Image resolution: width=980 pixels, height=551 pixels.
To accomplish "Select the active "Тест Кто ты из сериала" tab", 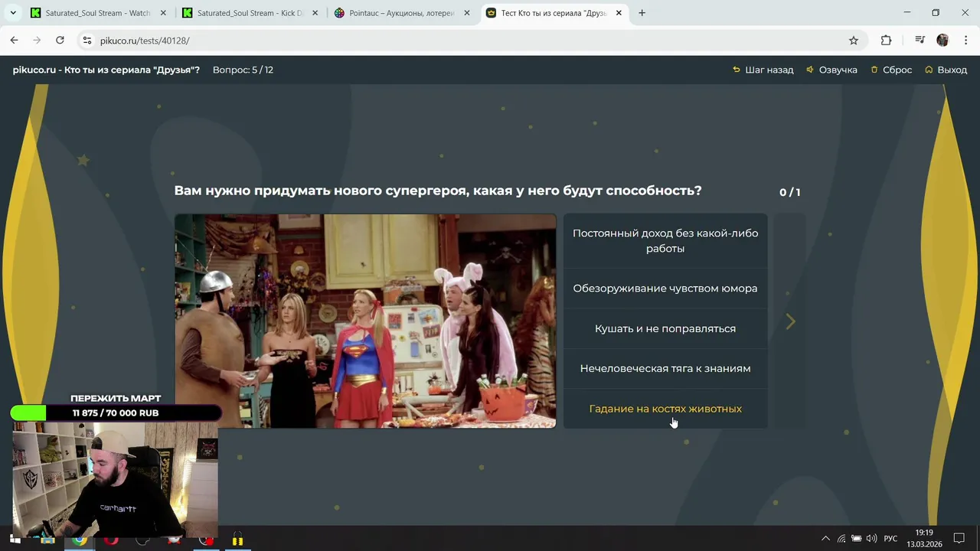I will (x=554, y=13).
